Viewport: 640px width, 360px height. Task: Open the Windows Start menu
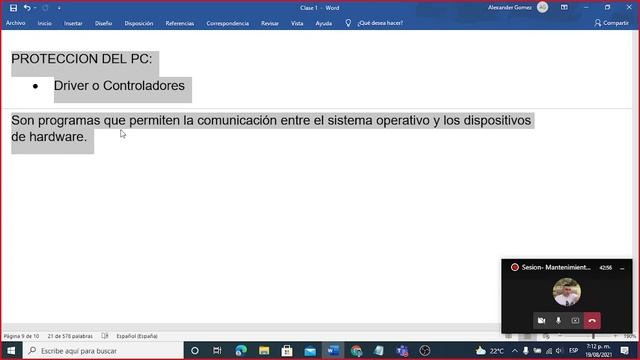pos(11,351)
